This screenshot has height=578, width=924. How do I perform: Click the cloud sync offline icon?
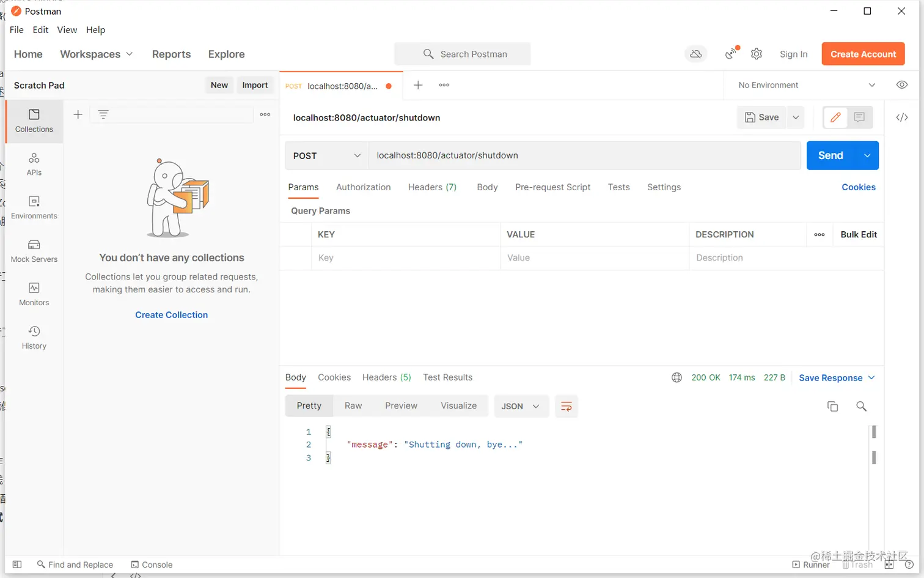coord(695,54)
